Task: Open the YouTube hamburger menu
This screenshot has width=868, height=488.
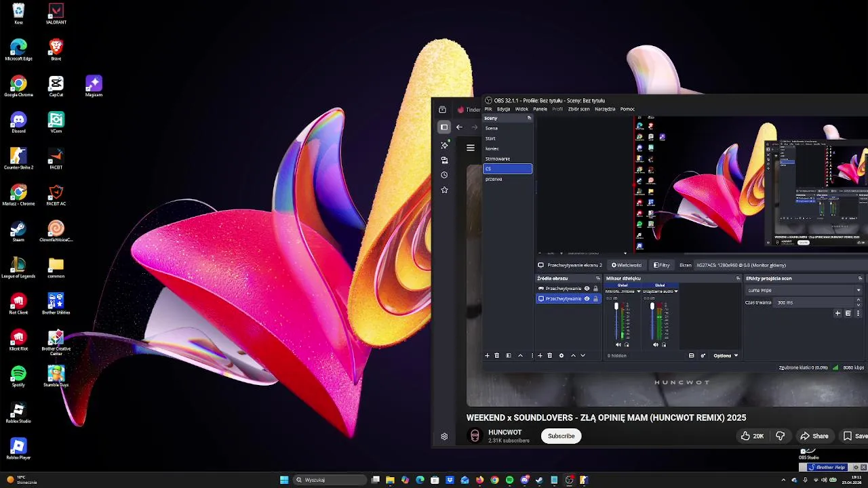Action: tap(470, 147)
